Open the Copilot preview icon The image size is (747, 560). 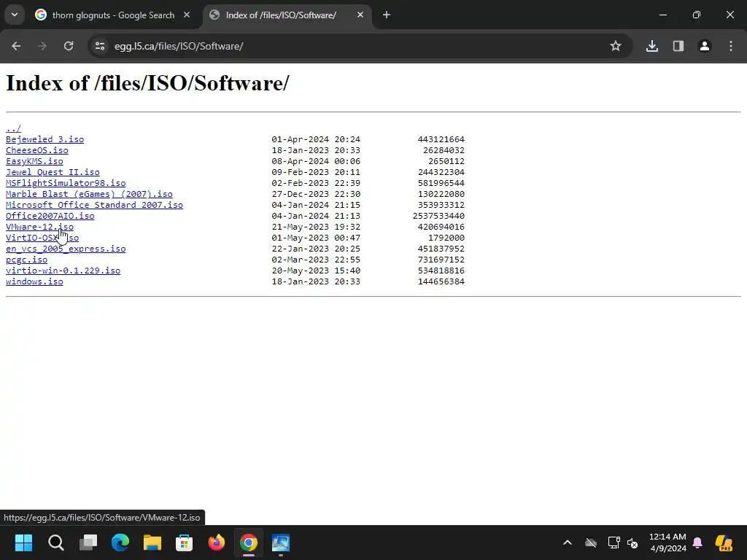click(724, 542)
